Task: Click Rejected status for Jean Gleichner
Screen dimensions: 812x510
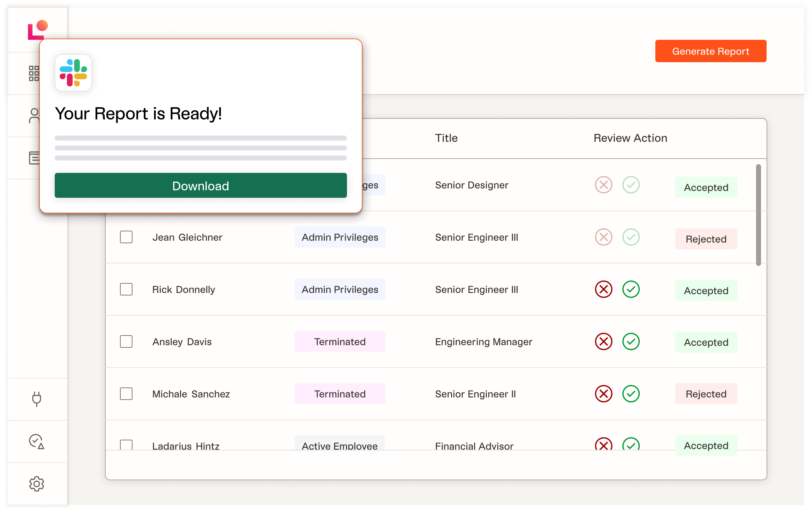Action: pyautogui.click(x=706, y=239)
